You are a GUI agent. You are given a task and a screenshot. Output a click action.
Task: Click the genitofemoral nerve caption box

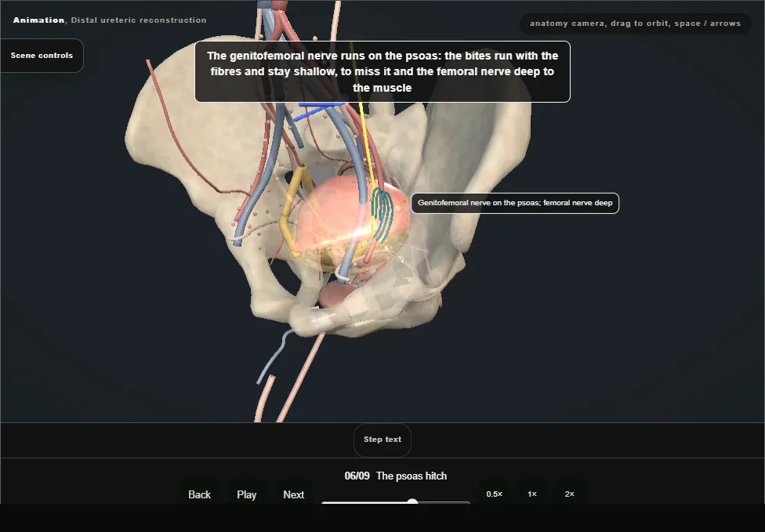pos(382,71)
